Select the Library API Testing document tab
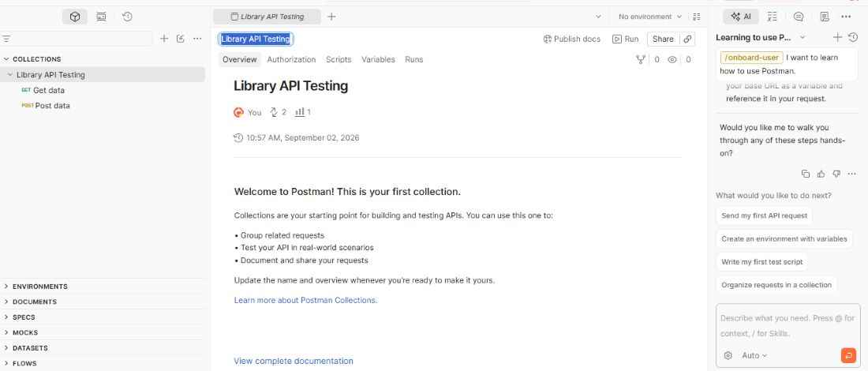Viewport: 868px width, 371px height. coord(267,17)
